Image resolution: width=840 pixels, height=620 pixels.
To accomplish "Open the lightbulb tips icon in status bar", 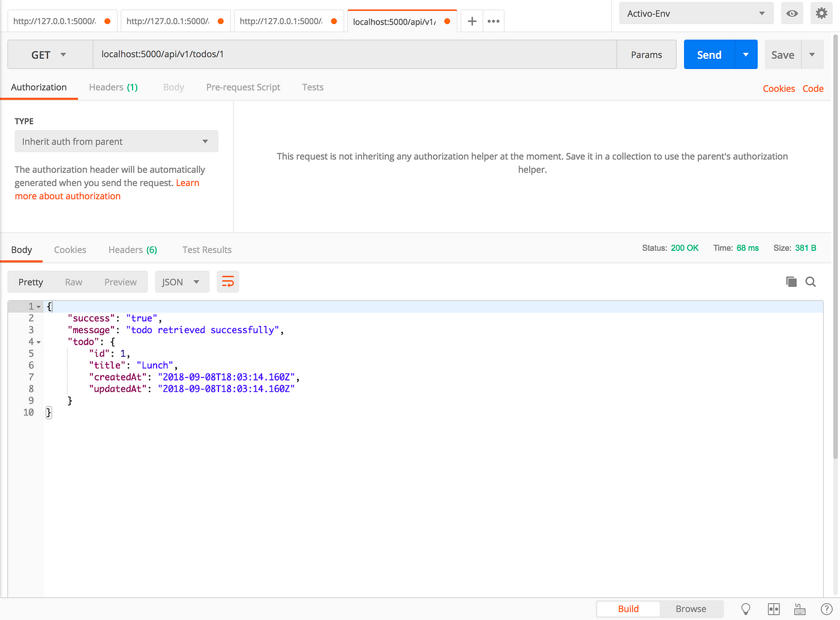I will tap(746, 609).
